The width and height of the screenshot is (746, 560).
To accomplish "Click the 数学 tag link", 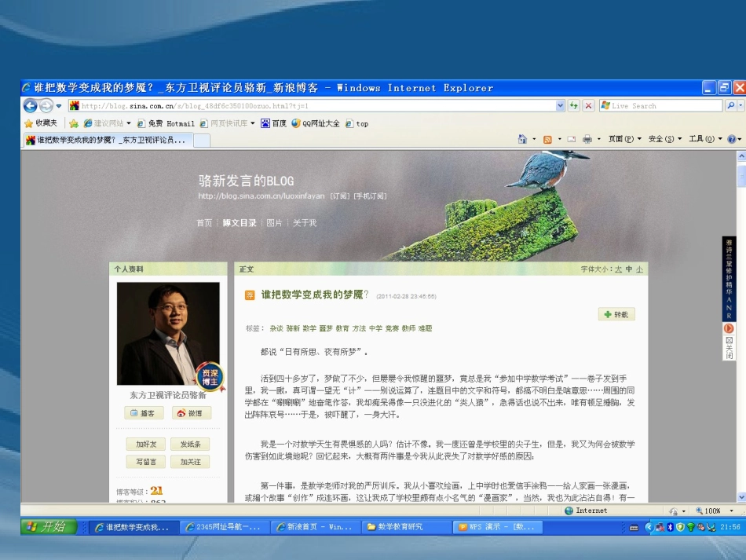I will tap(309, 328).
